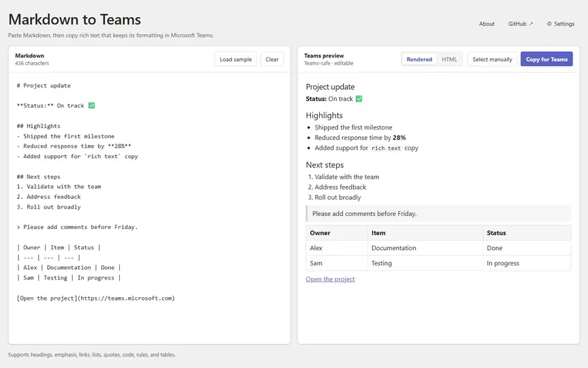The height and width of the screenshot is (368, 588).
Task: Click the '## Next steps' source line
Action: tap(38, 177)
